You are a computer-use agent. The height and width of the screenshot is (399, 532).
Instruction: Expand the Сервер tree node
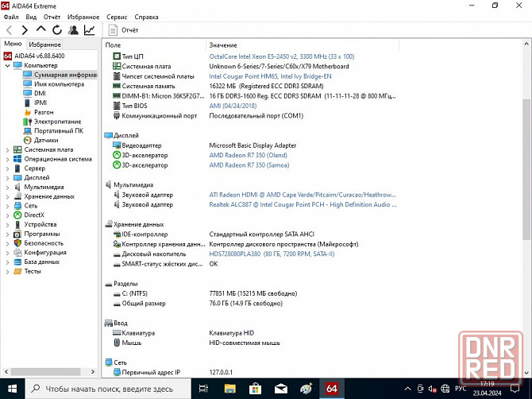[x=7, y=169]
